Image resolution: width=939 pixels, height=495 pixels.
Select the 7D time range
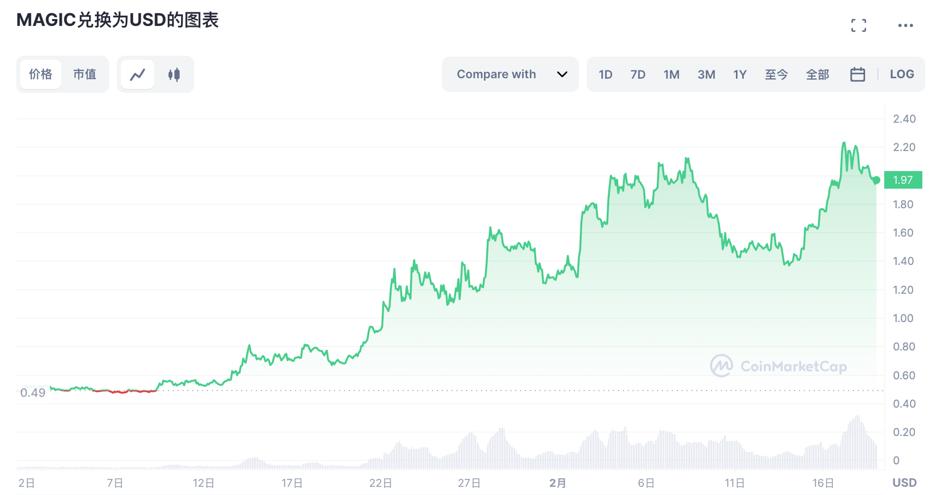638,74
